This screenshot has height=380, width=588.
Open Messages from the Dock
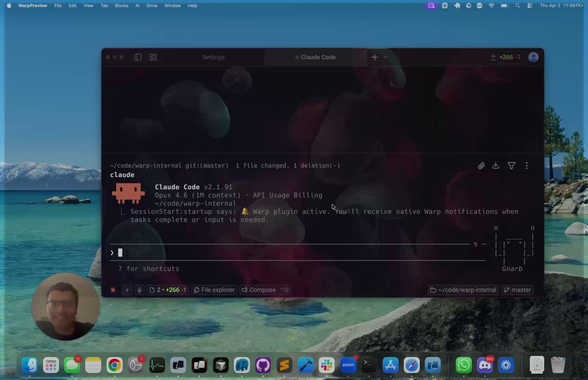tap(72, 365)
